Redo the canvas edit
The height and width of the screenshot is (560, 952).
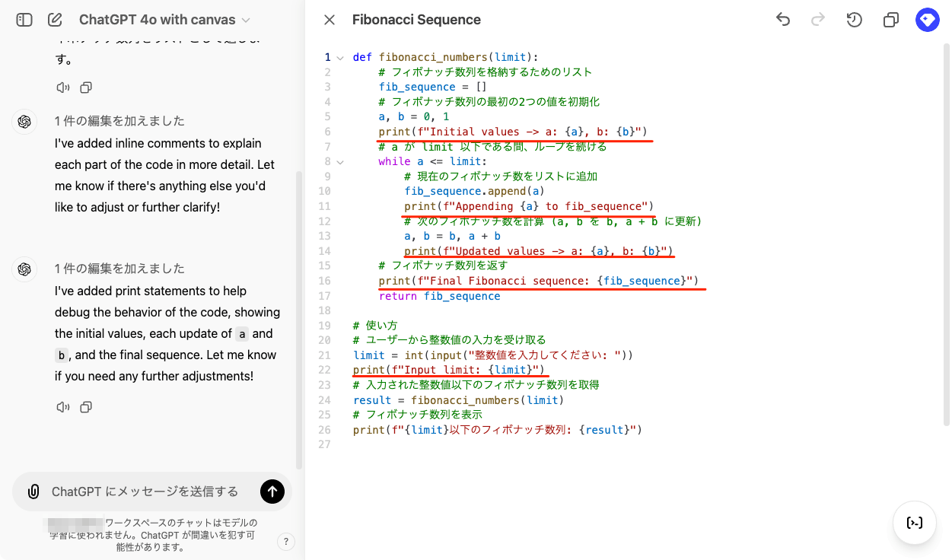(x=819, y=20)
